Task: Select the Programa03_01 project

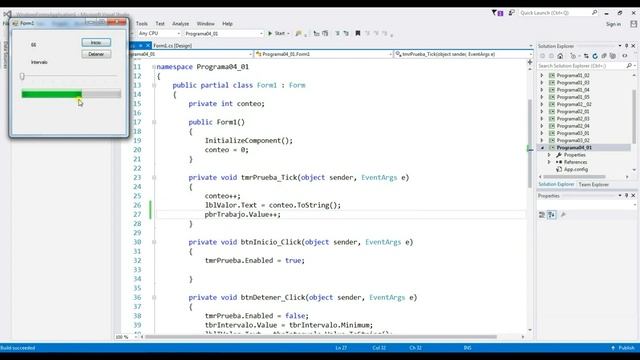Action: [573, 133]
